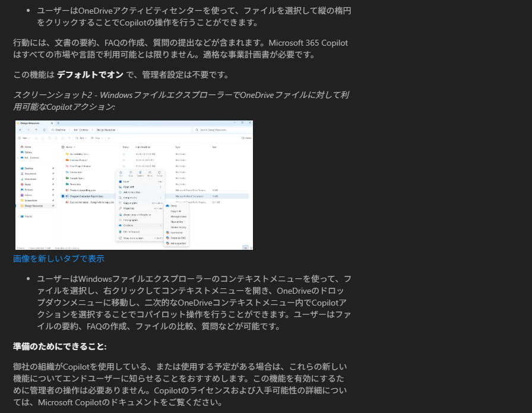This screenshot has height=413, width=532.
Task: Expand the Kat - Contoso tree node
Action: pyautogui.click(x=18, y=157)
